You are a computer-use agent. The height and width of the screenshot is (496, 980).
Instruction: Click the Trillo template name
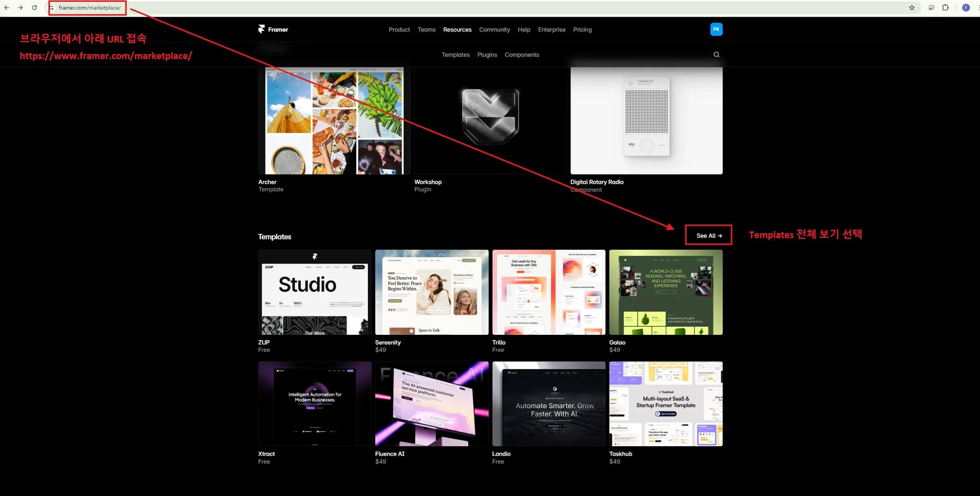499,342
